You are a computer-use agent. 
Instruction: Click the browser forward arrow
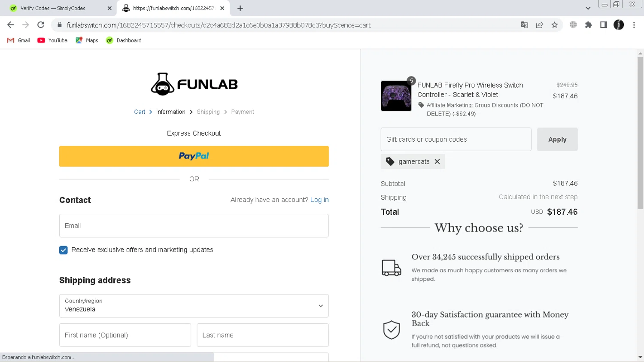pos(26,25)
